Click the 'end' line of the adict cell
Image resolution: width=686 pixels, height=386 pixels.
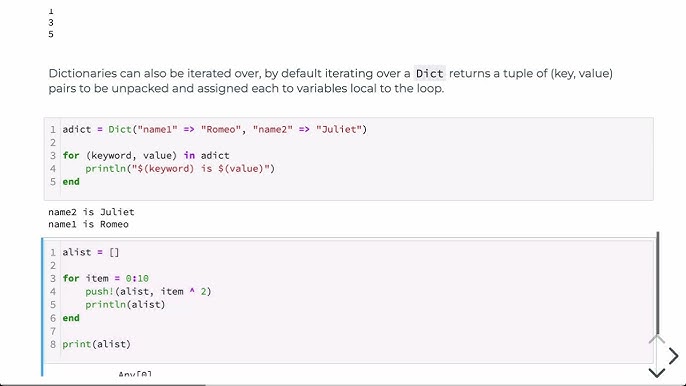tap(71, 182)
